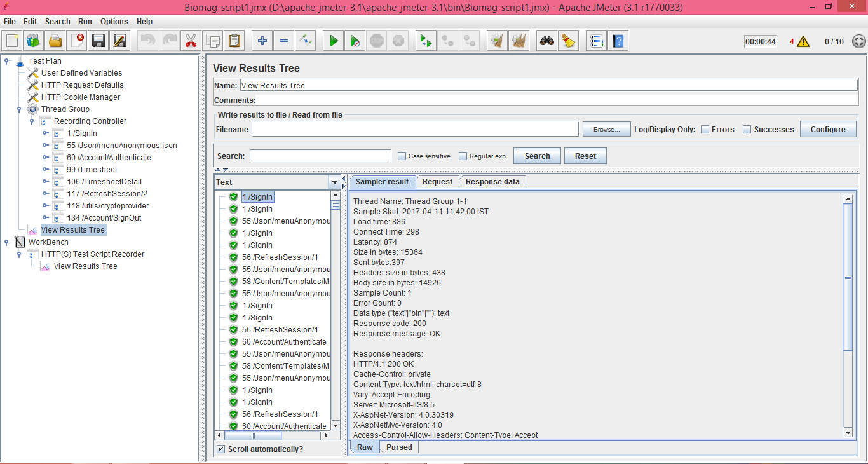Click results list vertical scrollbar thumb
Image resolution: width=868 pixels, height=464 pixels.
point(336,205)
